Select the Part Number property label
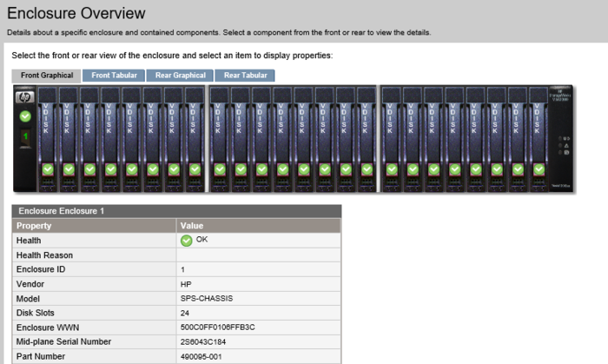The image size is (608, 364). click(41, 356)
